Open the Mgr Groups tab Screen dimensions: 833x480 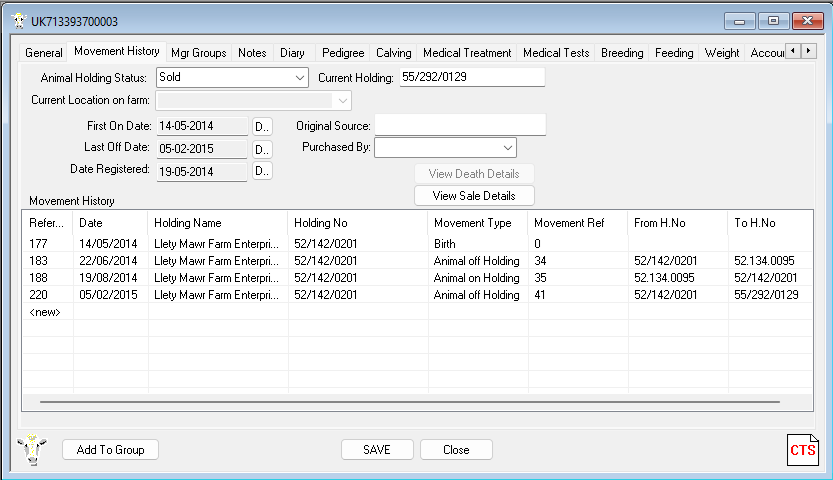point(199,53)
